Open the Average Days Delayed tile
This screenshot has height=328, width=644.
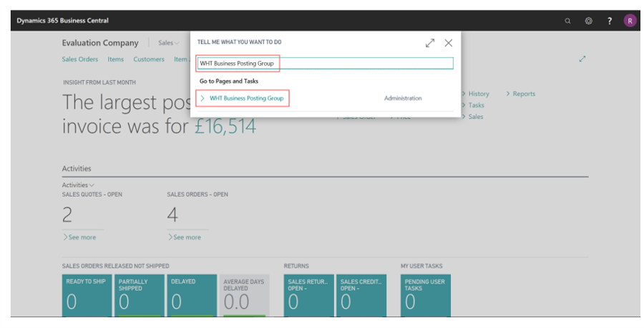tap(245, 296)
